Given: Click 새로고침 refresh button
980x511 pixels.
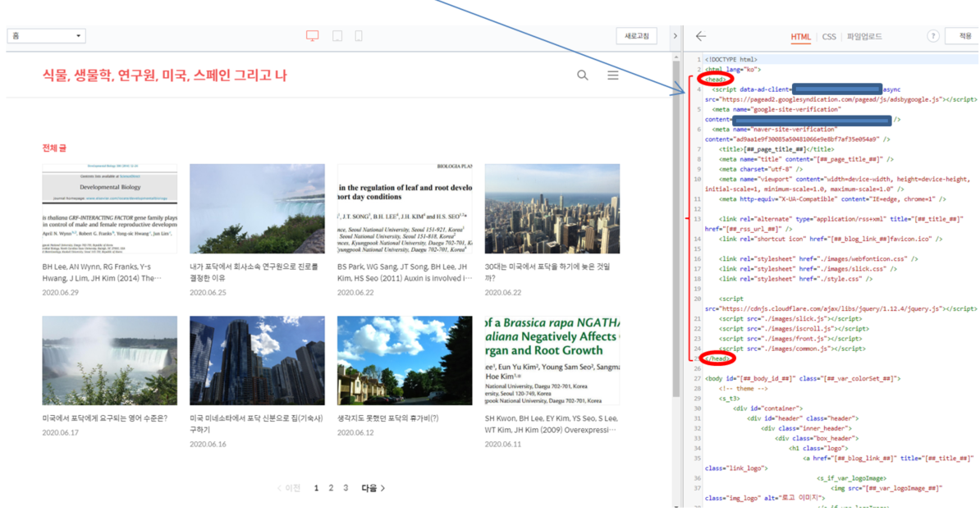Looking at the screenshot, I should pos(637,36).
